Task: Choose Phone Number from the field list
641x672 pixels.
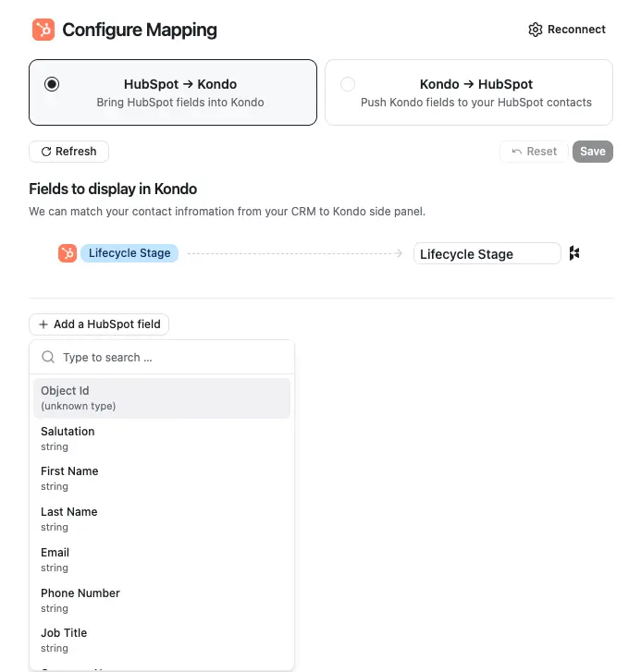Action: coord(162,601)
